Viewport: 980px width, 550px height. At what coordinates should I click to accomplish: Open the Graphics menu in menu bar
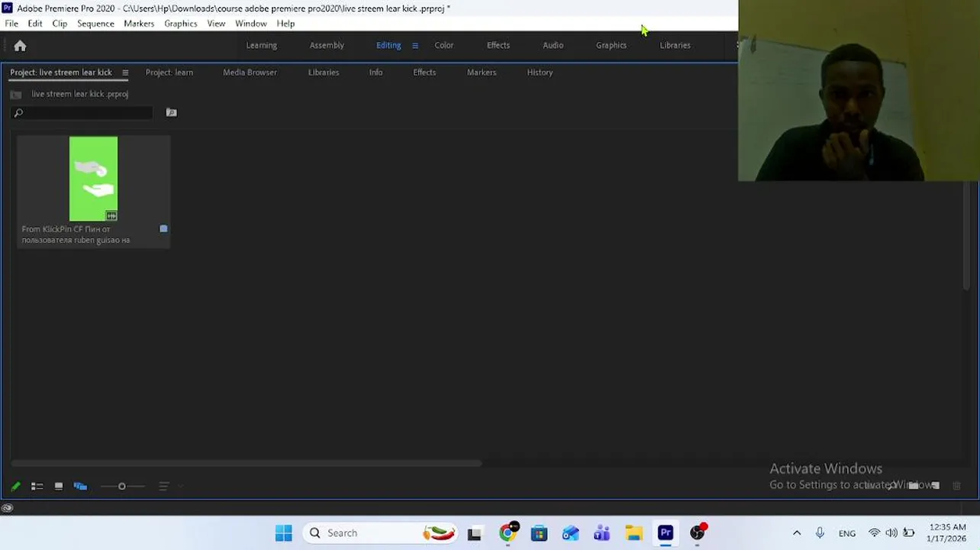point(181,24)
